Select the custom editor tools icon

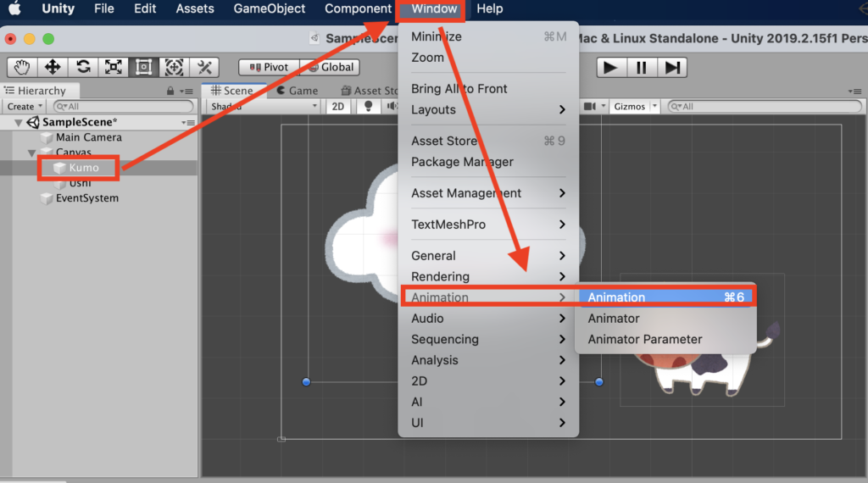tap(204, 68)
